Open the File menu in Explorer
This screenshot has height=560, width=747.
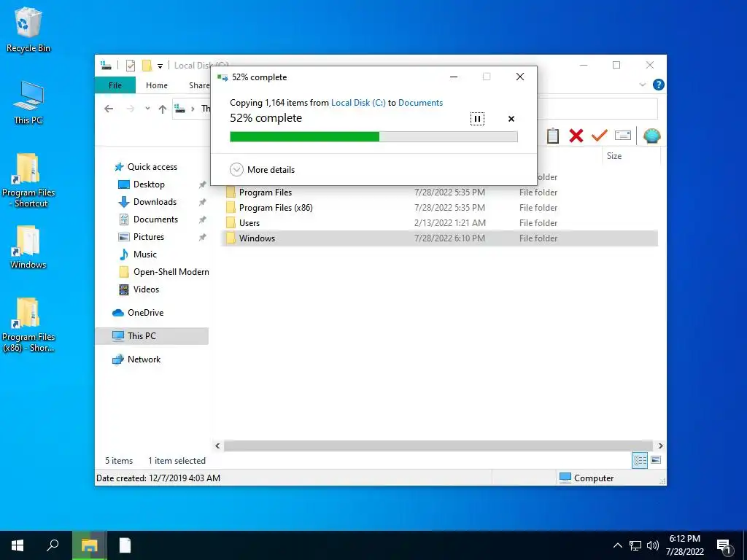click(x=115, y=85)
